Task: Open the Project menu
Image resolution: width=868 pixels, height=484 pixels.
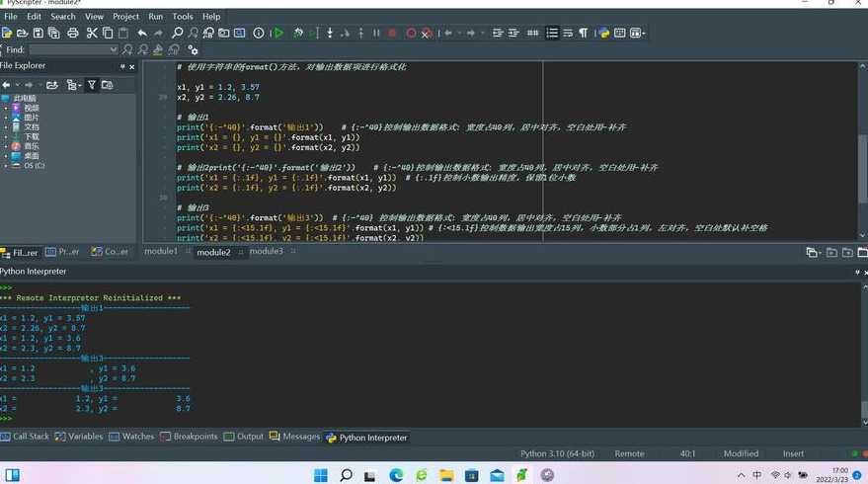Action: (x=125, y=17)
